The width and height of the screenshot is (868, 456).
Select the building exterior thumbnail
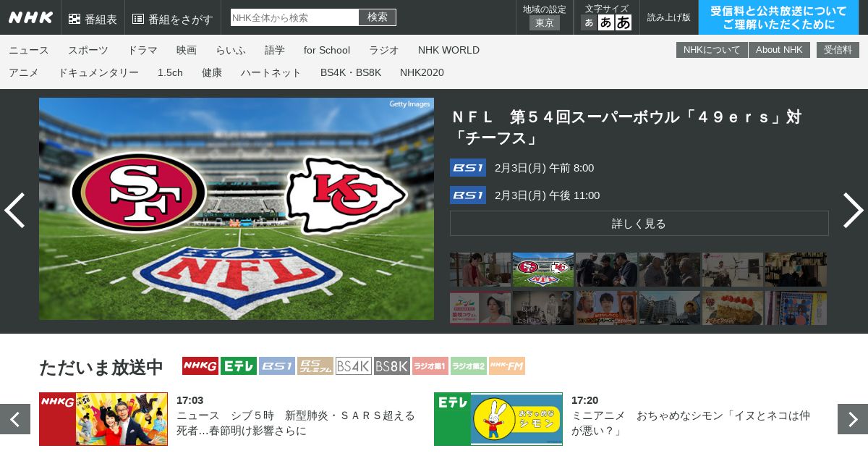(670, 308)
